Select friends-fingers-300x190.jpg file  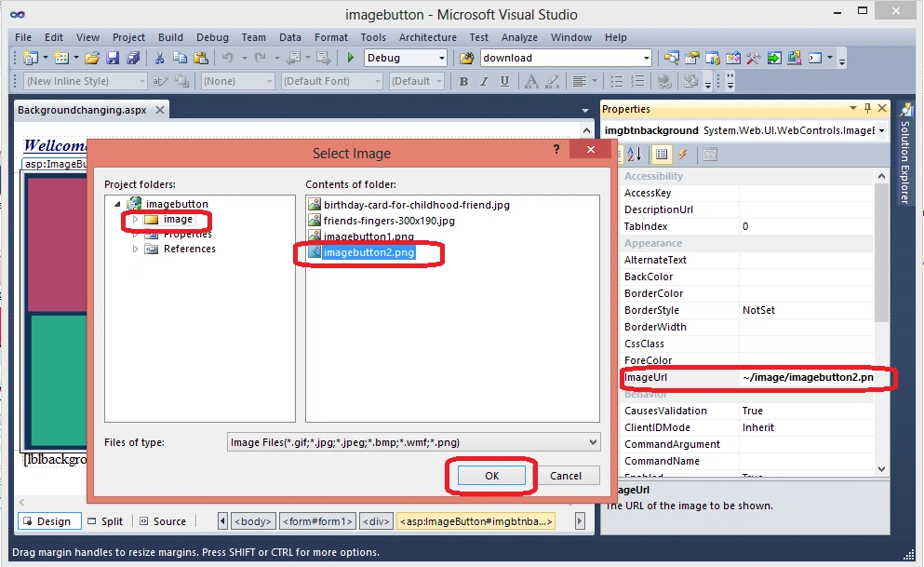389,221
